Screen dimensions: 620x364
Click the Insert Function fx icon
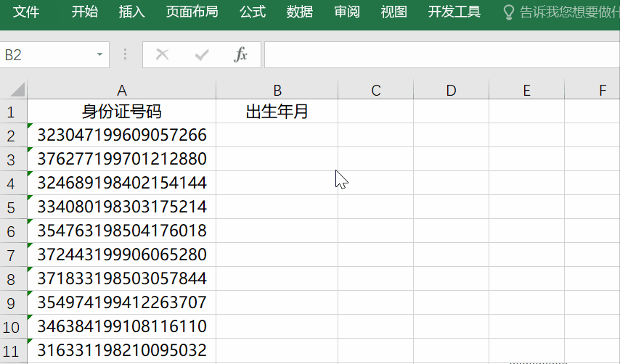pos(240,55)
